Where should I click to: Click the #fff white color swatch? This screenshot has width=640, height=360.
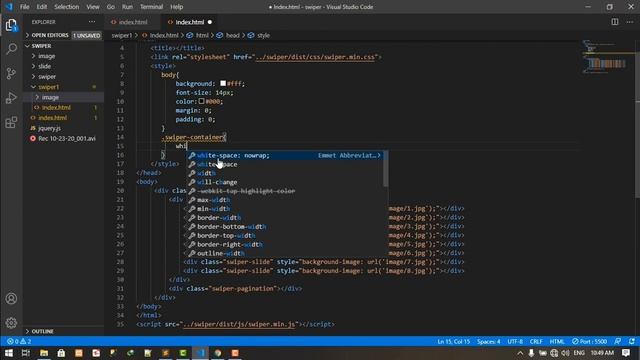(223, 83)
